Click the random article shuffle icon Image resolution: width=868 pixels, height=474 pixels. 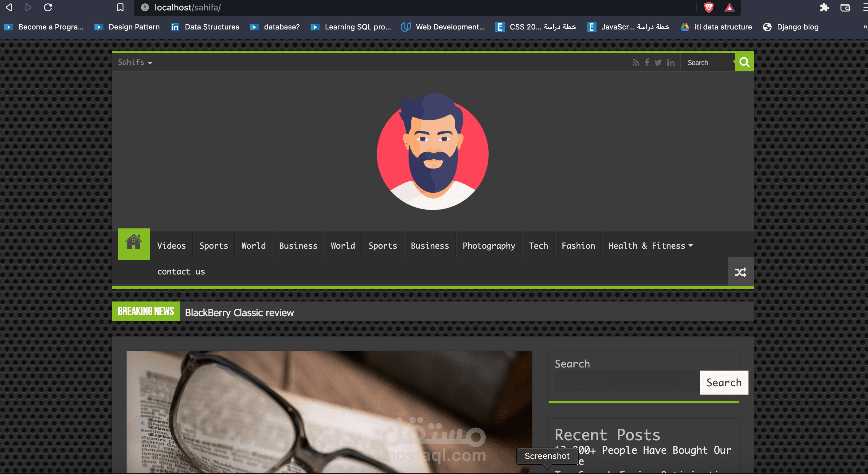[741, 272]
